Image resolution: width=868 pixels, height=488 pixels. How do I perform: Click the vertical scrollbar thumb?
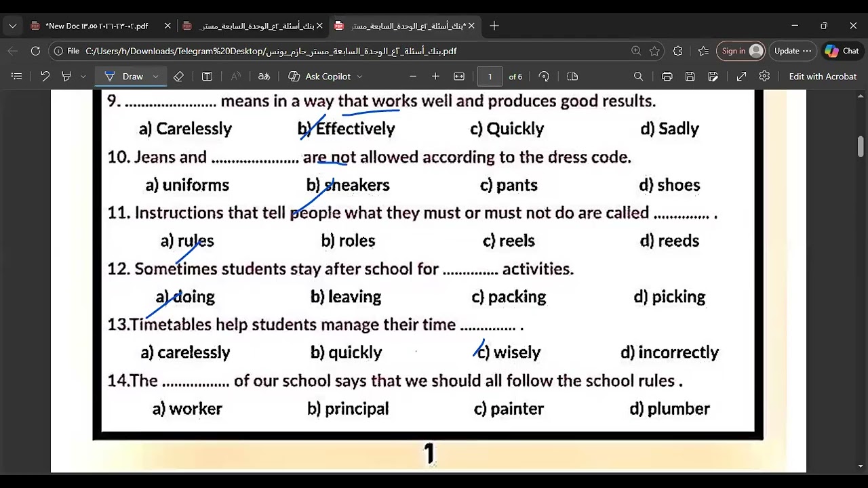click(861, 146)
